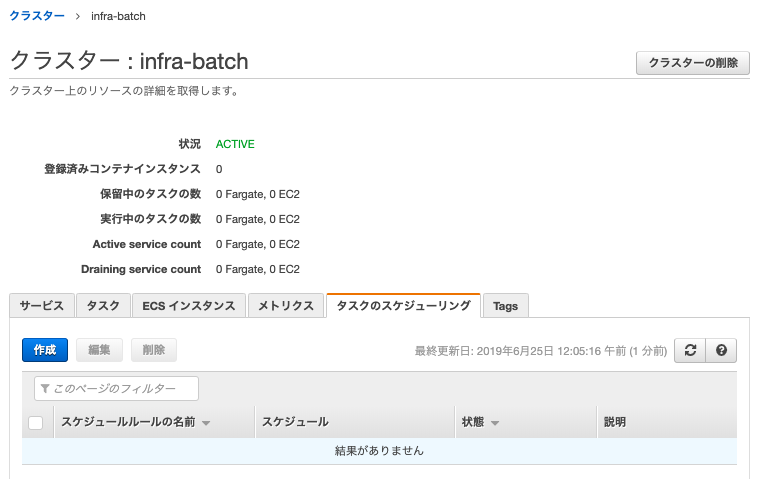Sort by 状態 column arrow

click(495, 423)
